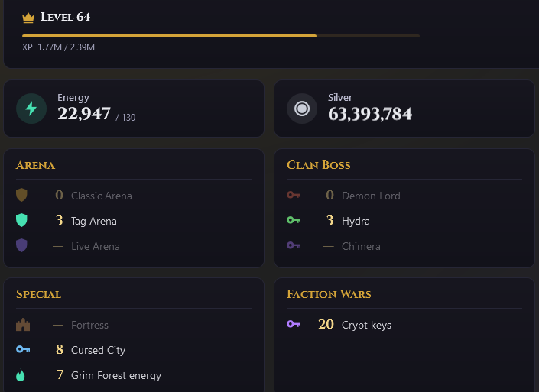The width and height of the screenshot is (539, 392).
Task: Click the gold crown level icon
Action: pos(28,18)
